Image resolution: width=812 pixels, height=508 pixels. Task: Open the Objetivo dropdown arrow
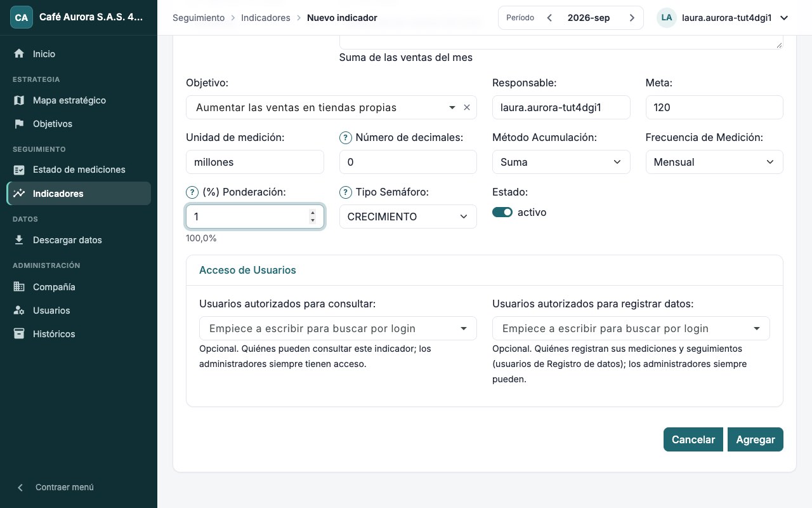tap(452, 107)
